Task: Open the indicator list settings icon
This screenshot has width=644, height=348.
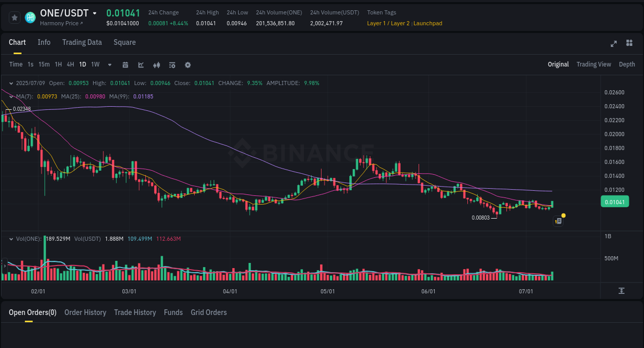Action: pyautogui.click(x=172, y=64)
